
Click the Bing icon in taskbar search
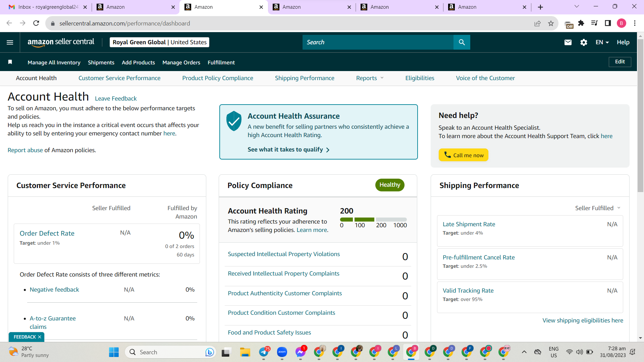click(210, 352)
